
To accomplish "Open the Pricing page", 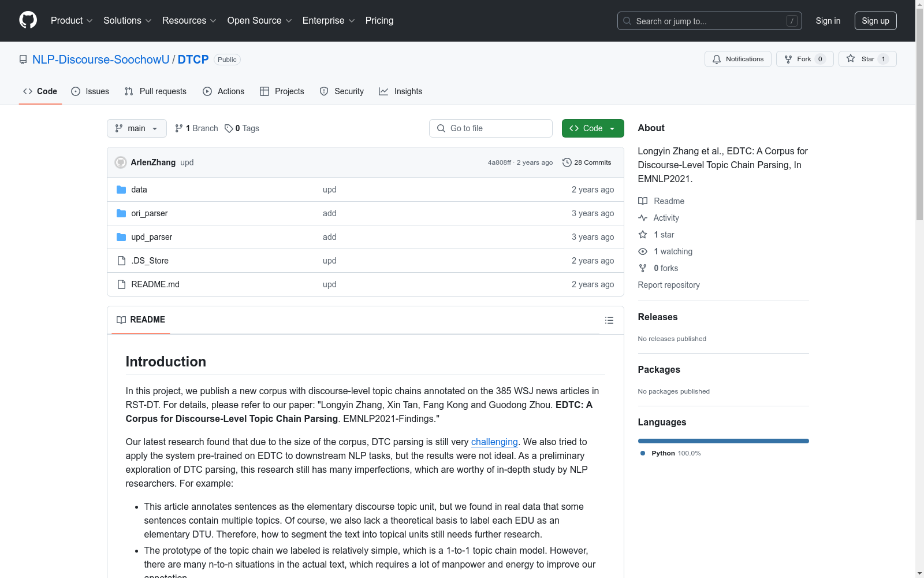I will [379, 20].
